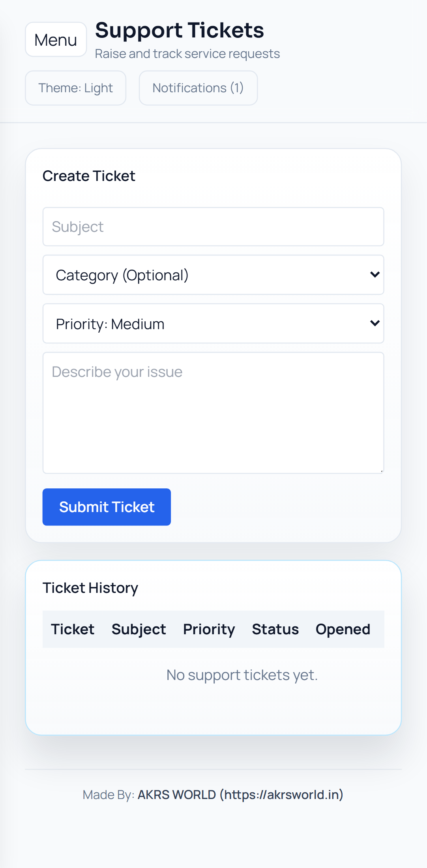Click the Priority column header
The height and width of the screenshot is (868, 427).
point(209,629)
